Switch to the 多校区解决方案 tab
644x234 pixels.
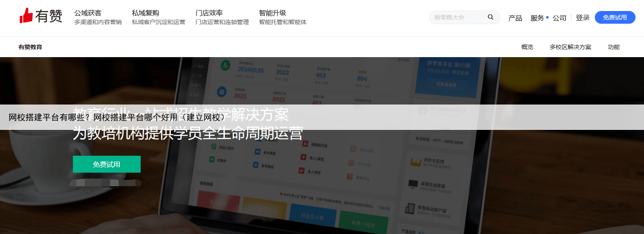pyautogui.click(x=570, y=47)
